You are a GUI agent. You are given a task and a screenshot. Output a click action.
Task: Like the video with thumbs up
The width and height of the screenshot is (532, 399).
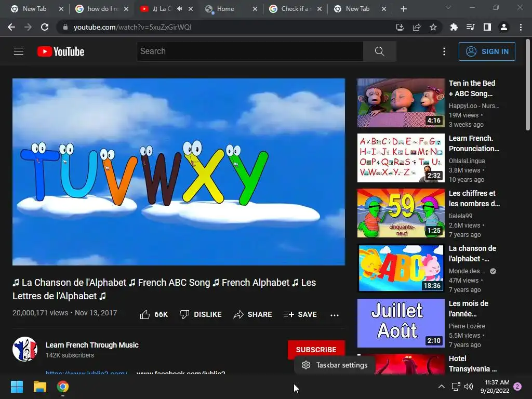click(154, 314)
